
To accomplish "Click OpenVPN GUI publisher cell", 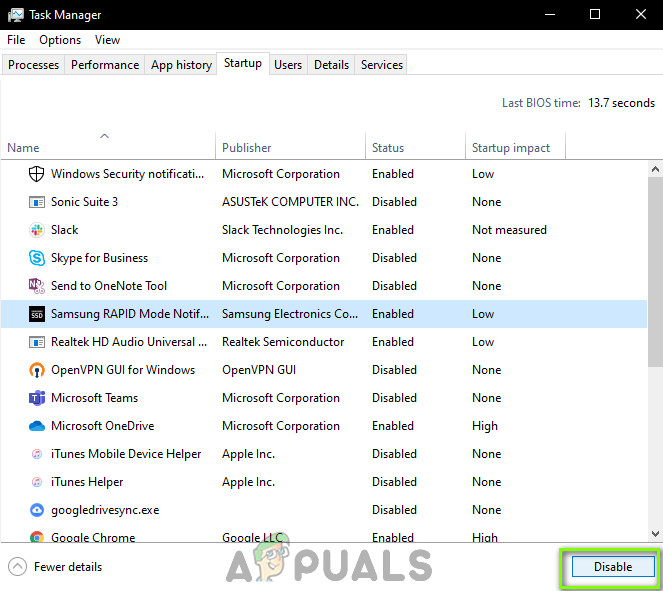I will 259,370.
